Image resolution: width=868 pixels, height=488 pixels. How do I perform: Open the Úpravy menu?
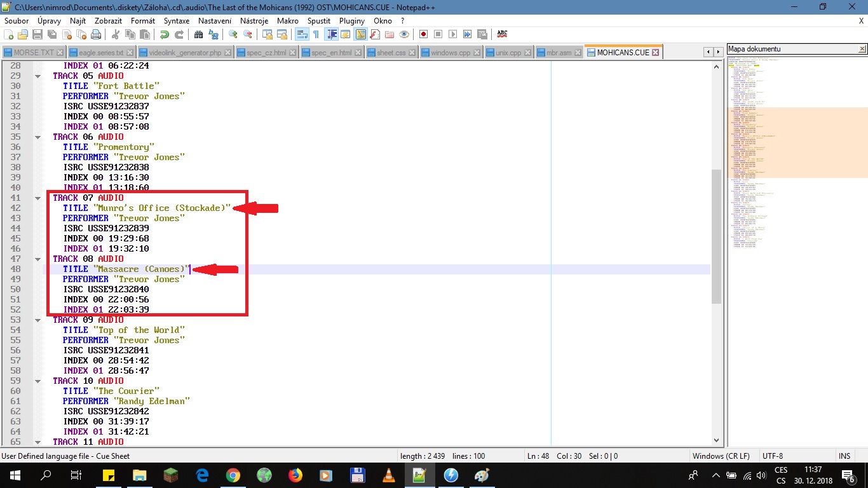pyautogui.click(x=49, y=21)
